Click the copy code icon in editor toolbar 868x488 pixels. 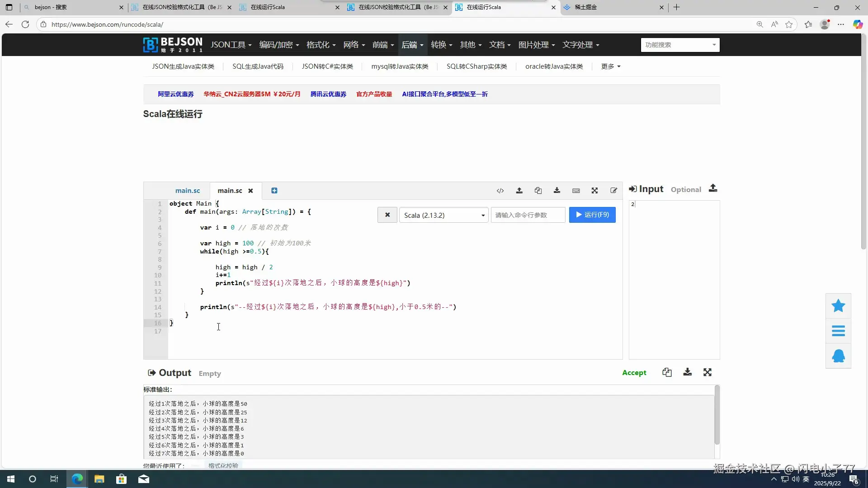pos(538,191)
